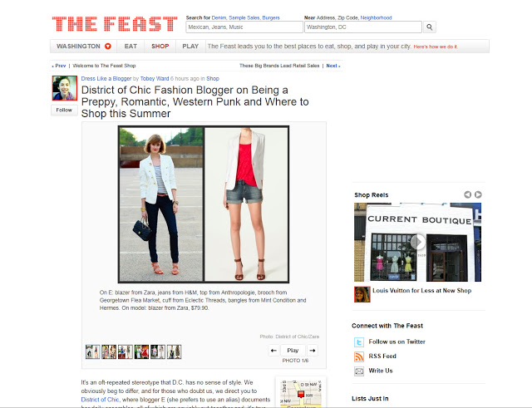The width and height of the screenshot is (532, 408).
Task: Open the EAT section tab
Action: pos(131,47)
